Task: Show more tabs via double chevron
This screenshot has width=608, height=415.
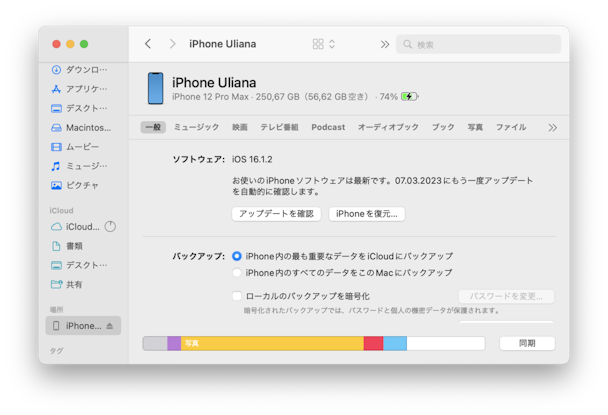Action: click(553, 128)
